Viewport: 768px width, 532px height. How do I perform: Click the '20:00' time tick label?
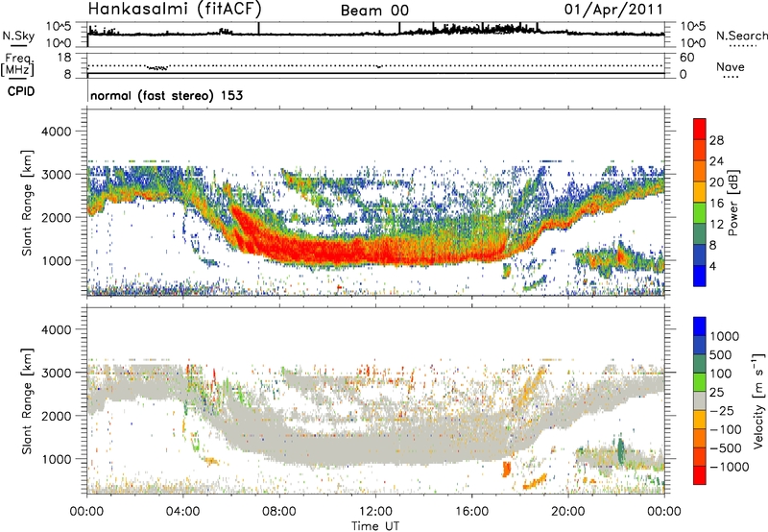click(x=567, y=512)
